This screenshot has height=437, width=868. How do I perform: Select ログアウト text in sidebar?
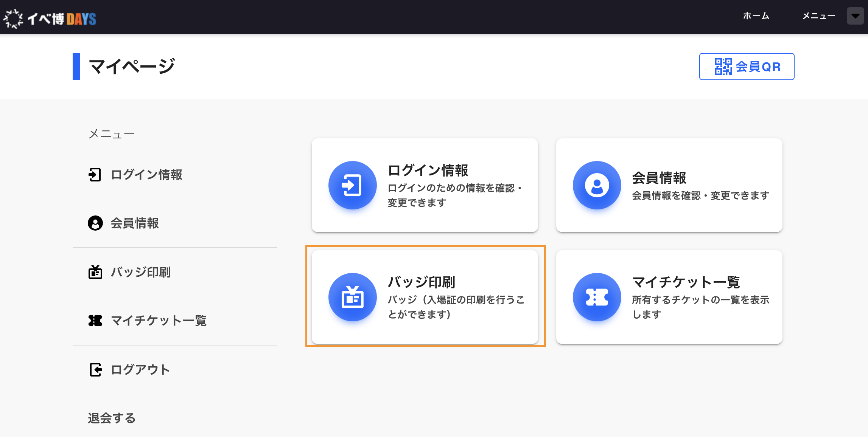[x=140, y=369]
